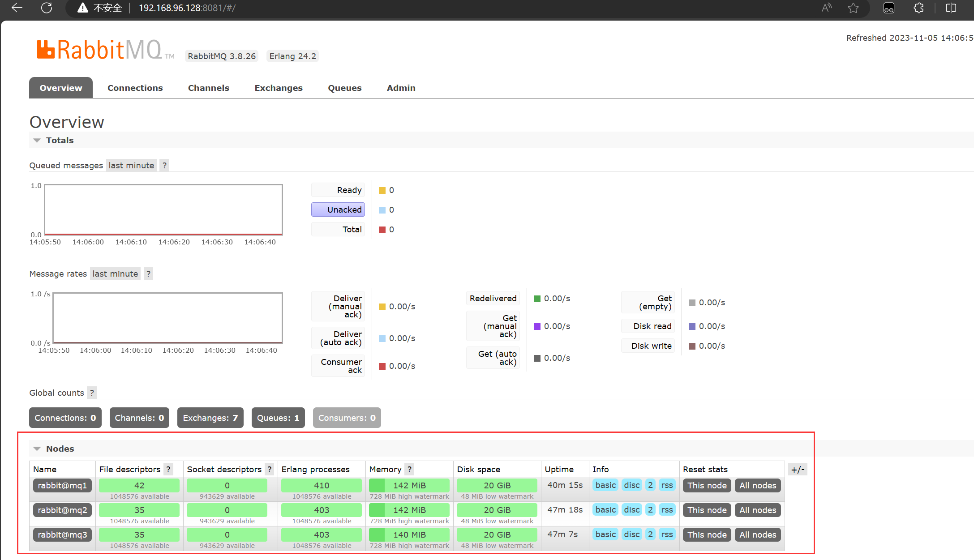Change Message rates last minute range

[115, 274]
